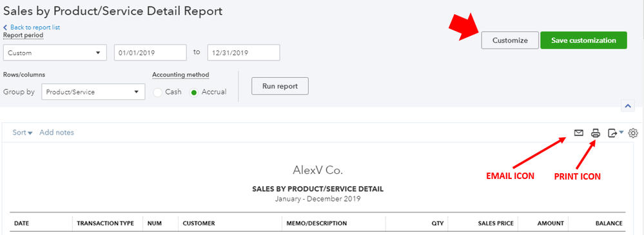Screen dimensions: 644x235
Task: Click the print report icon
Action: [596, 133]
